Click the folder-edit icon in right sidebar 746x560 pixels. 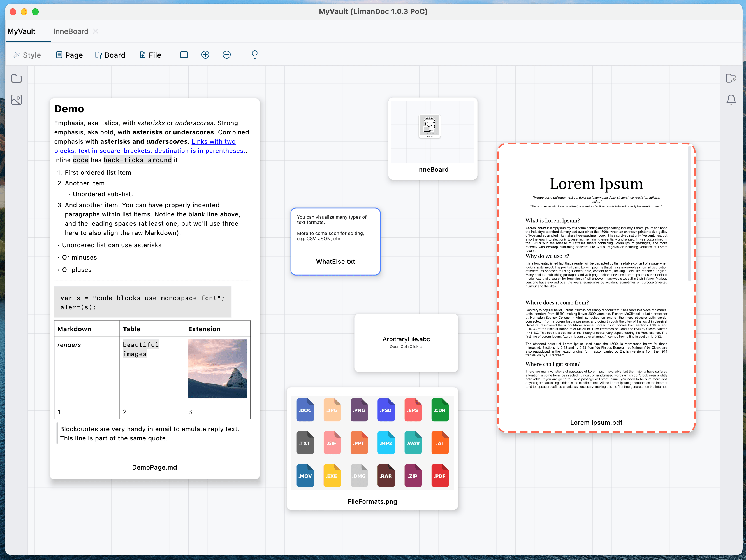(x=731, y=78)
